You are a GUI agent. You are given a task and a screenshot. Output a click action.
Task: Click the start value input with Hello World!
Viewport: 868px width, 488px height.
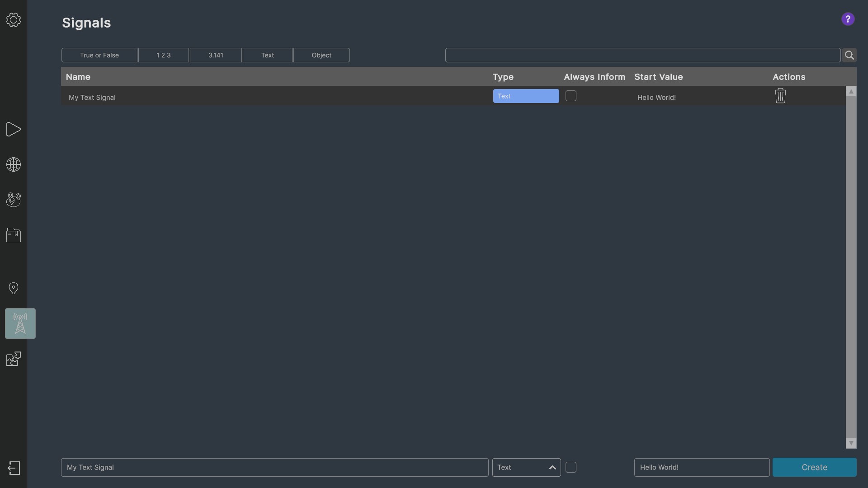click(x=702, y=468)
